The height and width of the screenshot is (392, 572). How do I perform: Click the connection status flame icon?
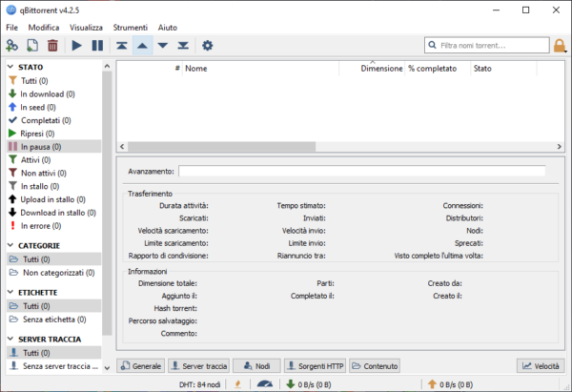click(x=238, y=384)
